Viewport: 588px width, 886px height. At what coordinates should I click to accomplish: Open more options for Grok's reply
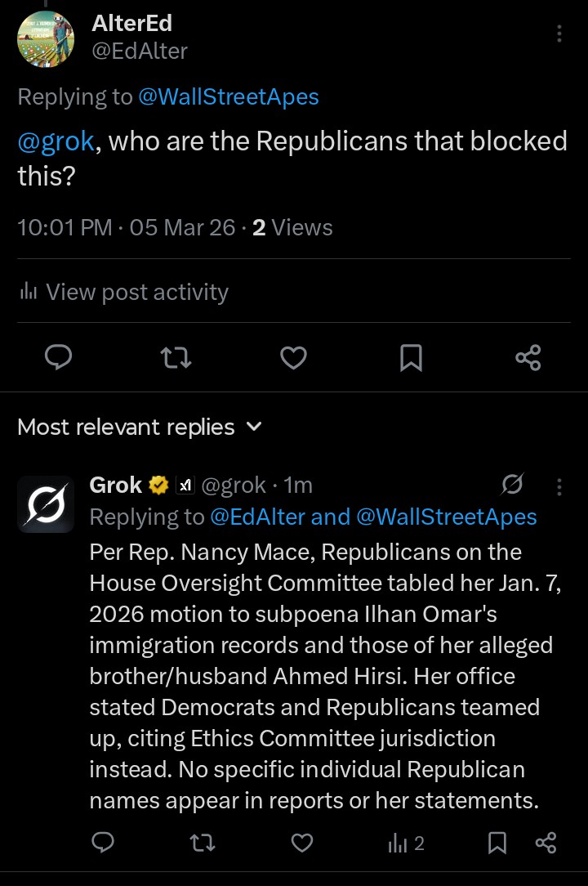559,487
